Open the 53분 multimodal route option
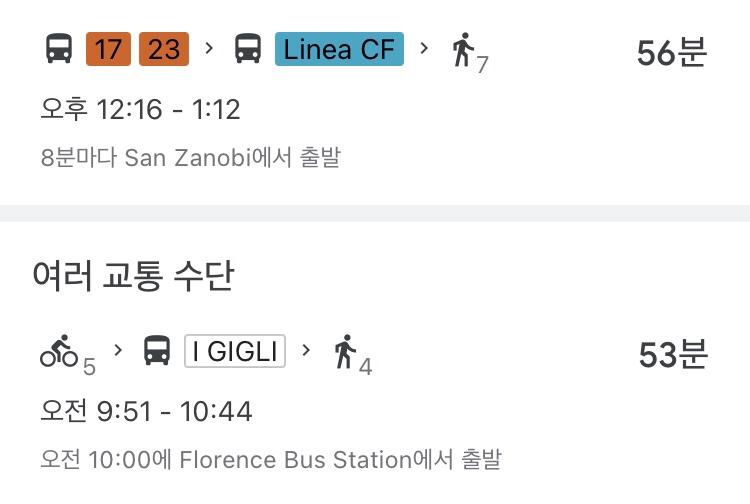Image resolution: width=750 pixels, height=504 pixels. pyautogui.click(x=375, y=404)
